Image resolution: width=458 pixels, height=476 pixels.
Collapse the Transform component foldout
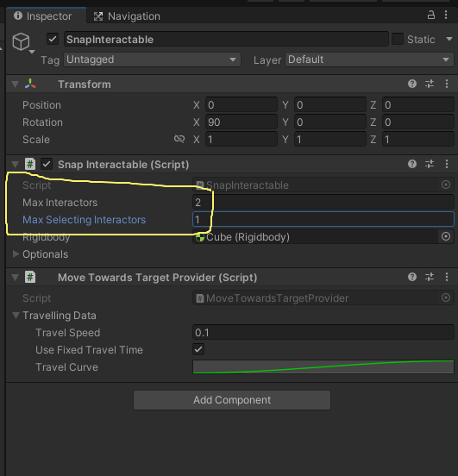click(x=16, y=85)
